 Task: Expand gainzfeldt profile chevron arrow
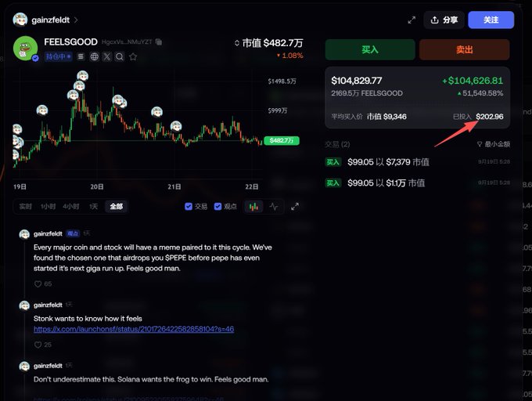pos(76,20)
